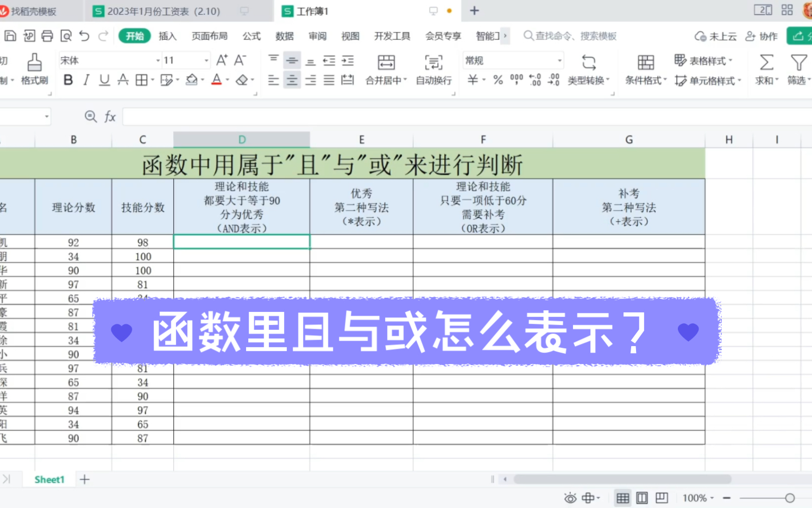
Task: Open font size dropdown 11
Action: 206,60
